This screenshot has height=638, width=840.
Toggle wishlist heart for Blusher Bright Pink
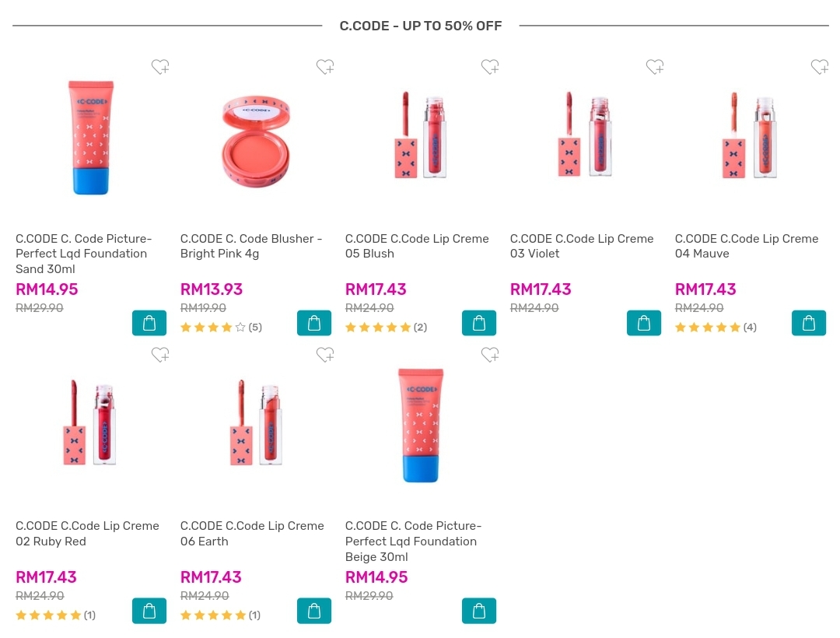point(325,68)
